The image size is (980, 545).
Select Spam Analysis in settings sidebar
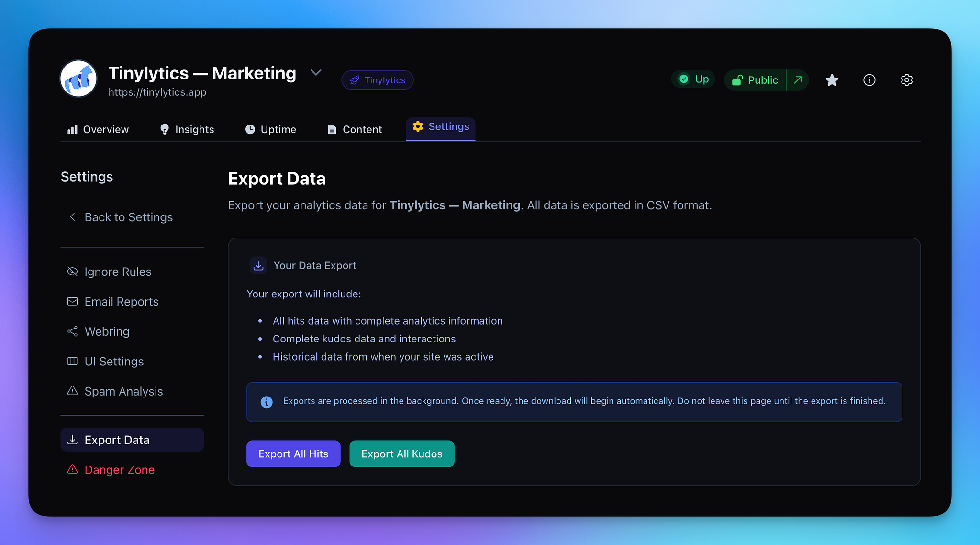[123, 391]
